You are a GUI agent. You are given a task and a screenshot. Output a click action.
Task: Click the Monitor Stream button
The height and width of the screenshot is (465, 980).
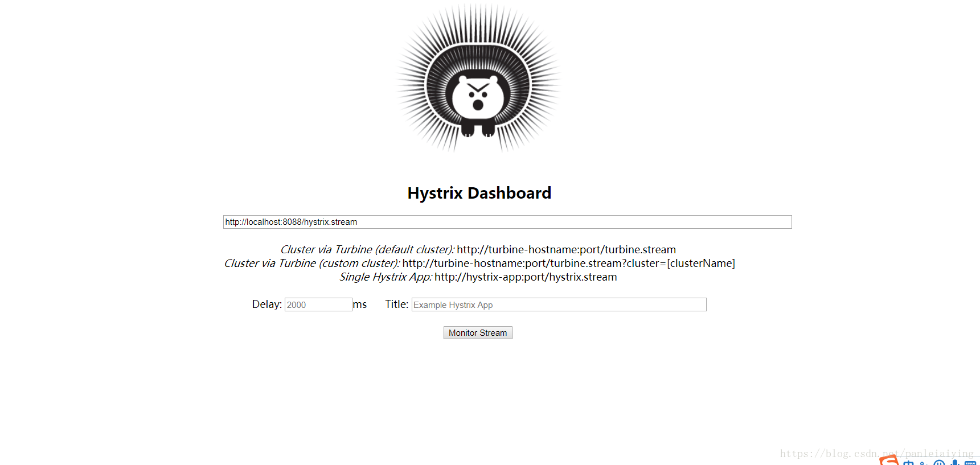(478, 333)
